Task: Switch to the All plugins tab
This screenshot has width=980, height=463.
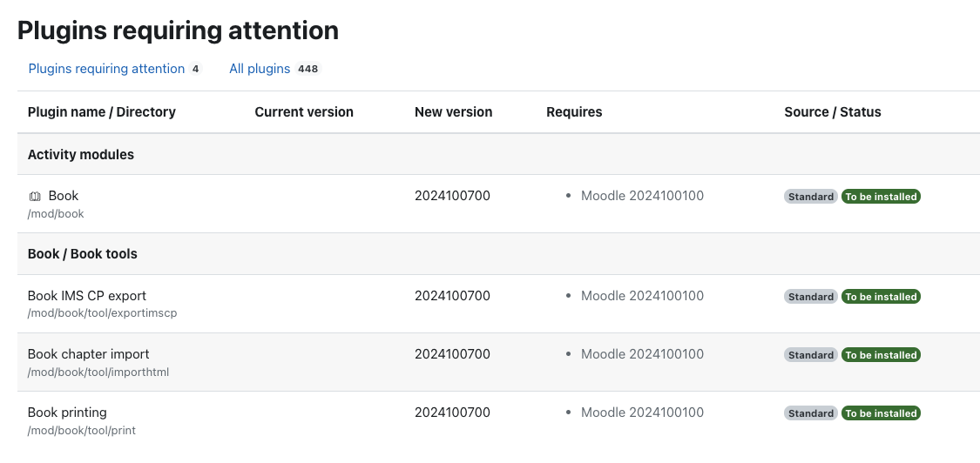Action: [274, 69]
